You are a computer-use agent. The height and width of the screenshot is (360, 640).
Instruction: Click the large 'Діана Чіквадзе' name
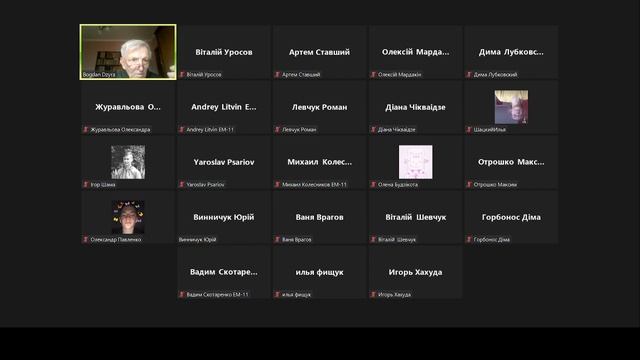(x=416, y=107)
